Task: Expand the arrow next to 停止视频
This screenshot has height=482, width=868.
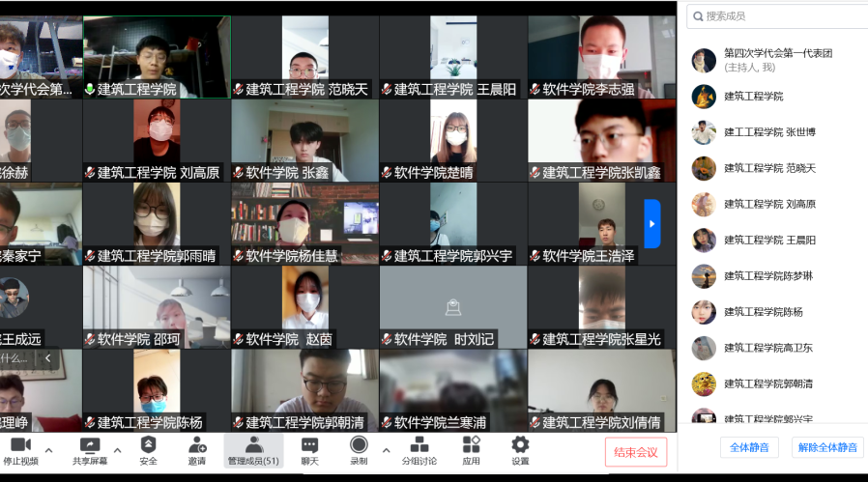Action: [x=48, y=450]
